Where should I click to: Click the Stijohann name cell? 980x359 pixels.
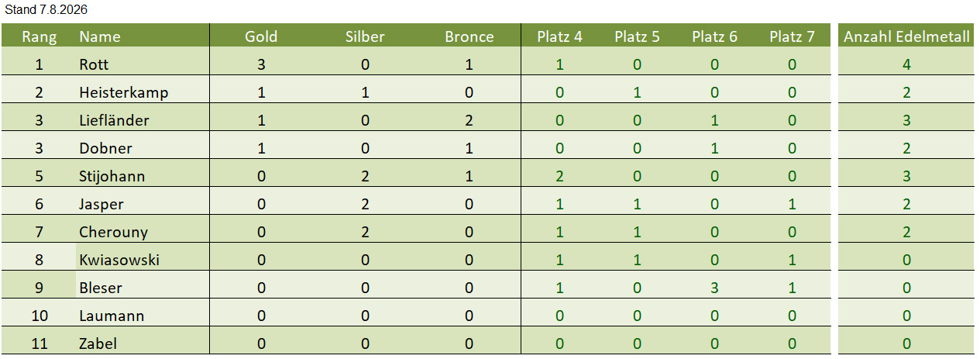143,176
